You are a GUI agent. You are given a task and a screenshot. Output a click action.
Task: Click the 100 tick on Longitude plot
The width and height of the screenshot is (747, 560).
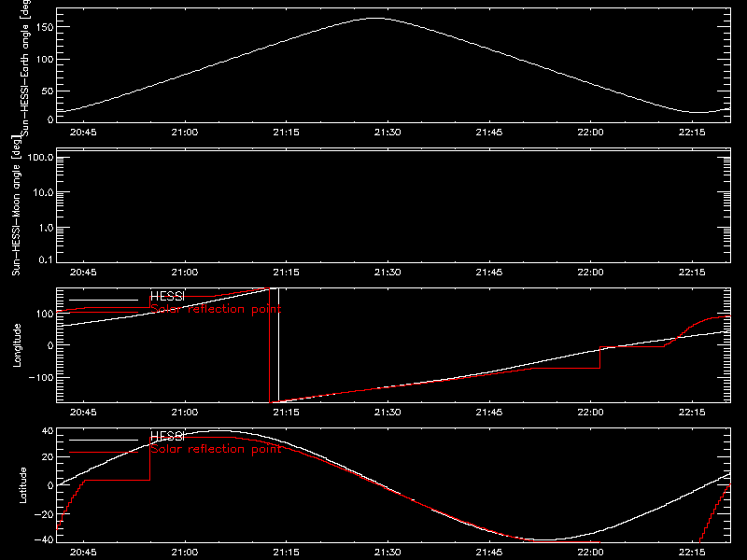pyautogui.click(x=44, y=314)
